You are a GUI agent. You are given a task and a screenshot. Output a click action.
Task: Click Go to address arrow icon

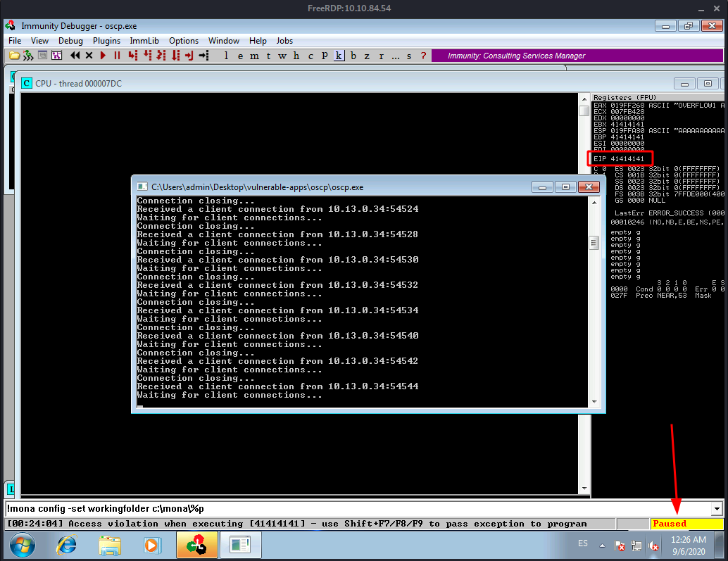tap(203, 56)
